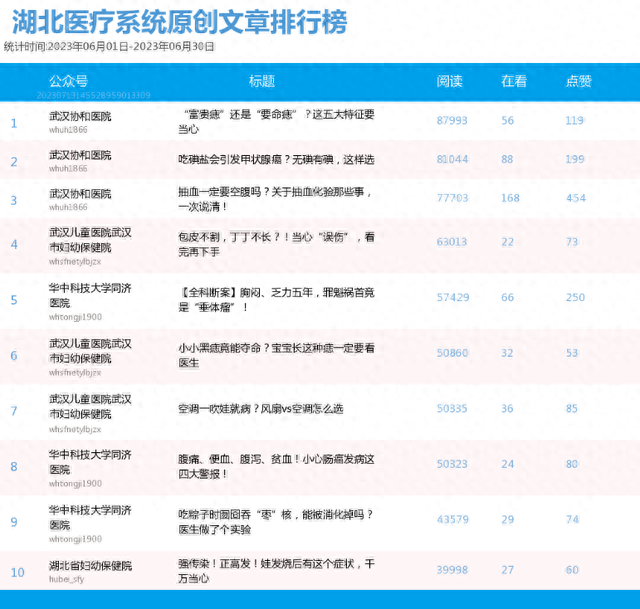Screen dimensions: 640x609
Task: Click read count 50323
Action: pyautogui.click(x=452, y=464)
